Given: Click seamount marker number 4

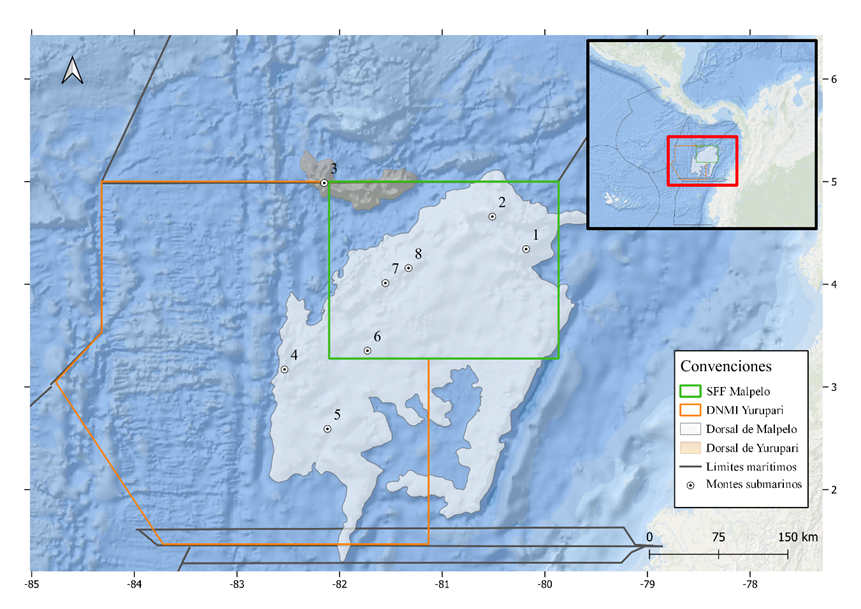Looking at the screenshot, I should point(284,369).
